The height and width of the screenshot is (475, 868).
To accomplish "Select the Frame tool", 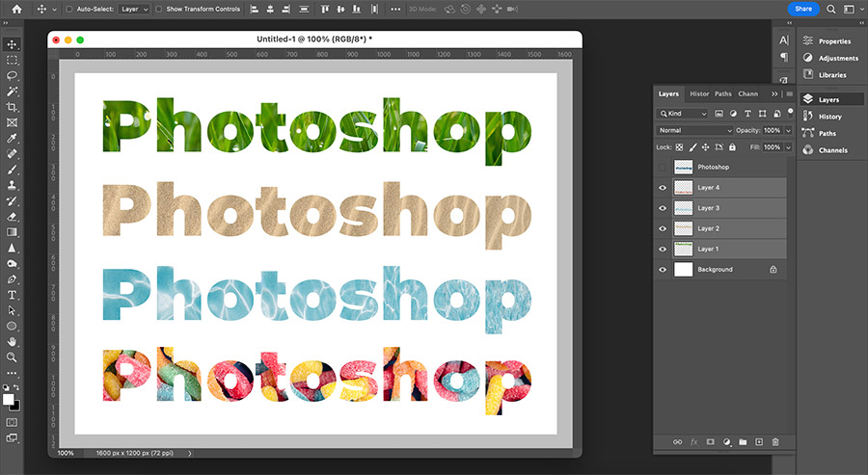I will click(x=12, y=122).
